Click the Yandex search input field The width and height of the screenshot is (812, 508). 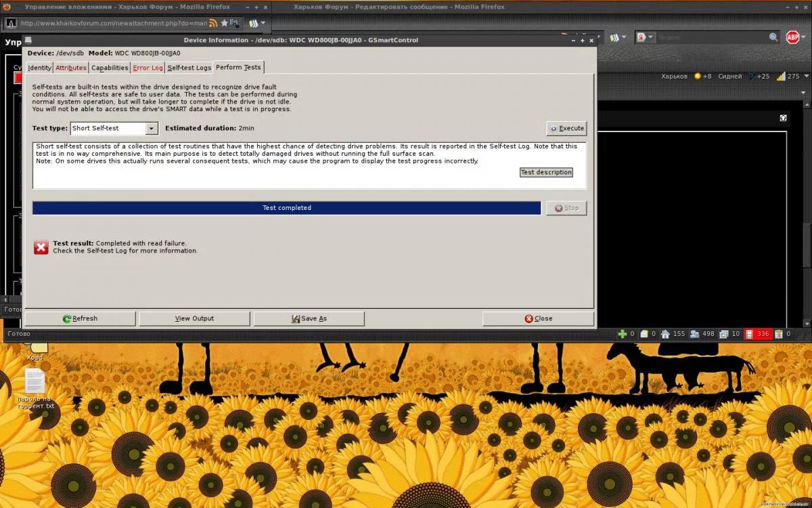[710, 37]
